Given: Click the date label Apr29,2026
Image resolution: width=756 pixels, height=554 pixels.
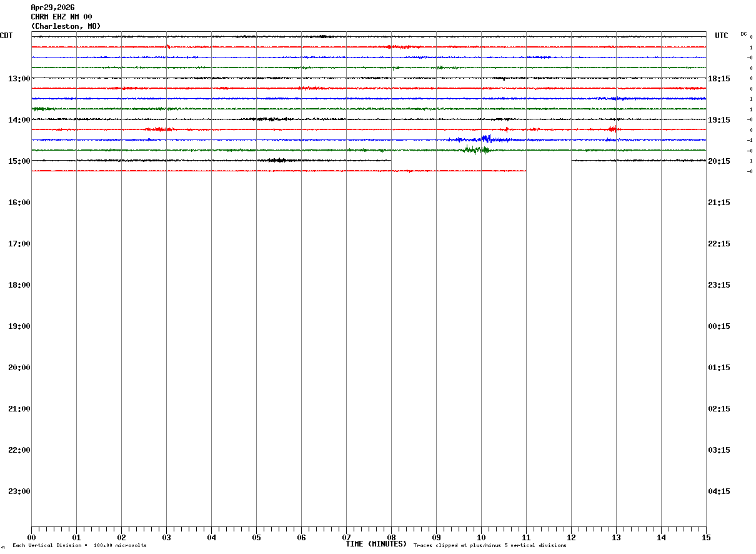Looking at the screenshot, I should [x=52, y=8].
